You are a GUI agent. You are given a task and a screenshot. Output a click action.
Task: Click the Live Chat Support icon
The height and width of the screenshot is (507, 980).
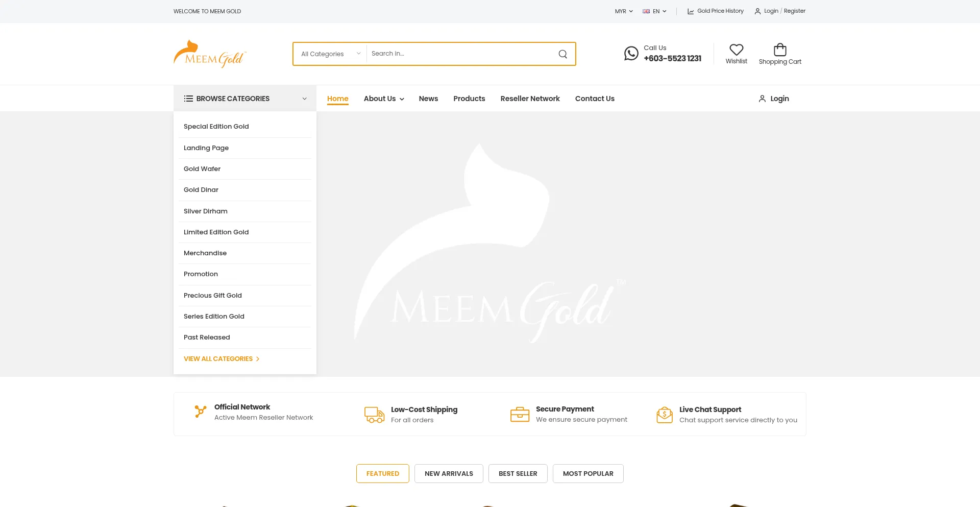tap(665, 415)
